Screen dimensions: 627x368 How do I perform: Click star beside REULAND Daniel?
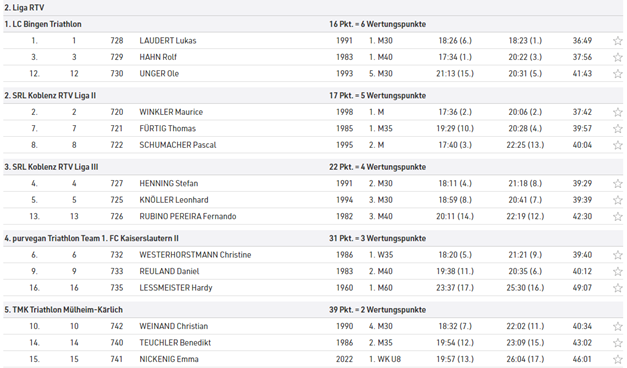617,272
